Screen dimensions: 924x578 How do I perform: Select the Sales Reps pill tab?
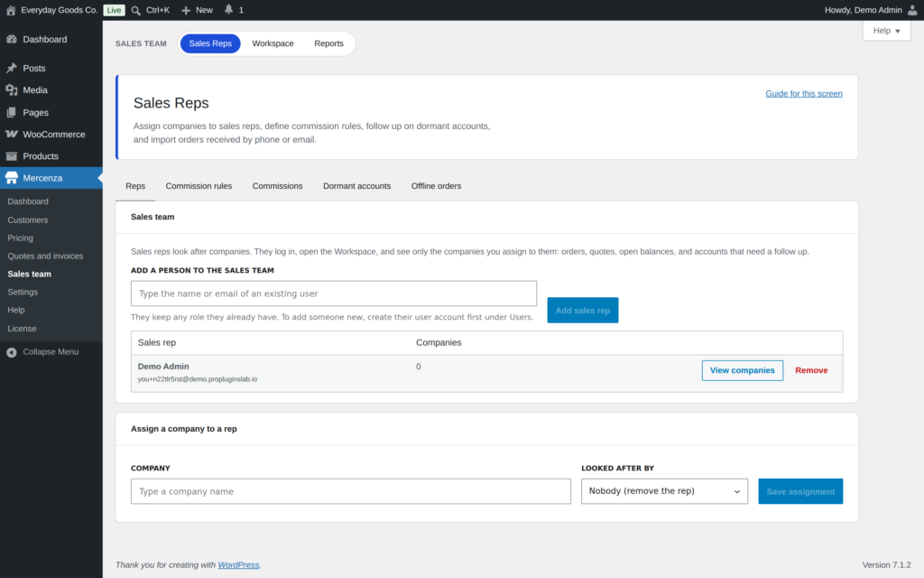coord(210,43)
